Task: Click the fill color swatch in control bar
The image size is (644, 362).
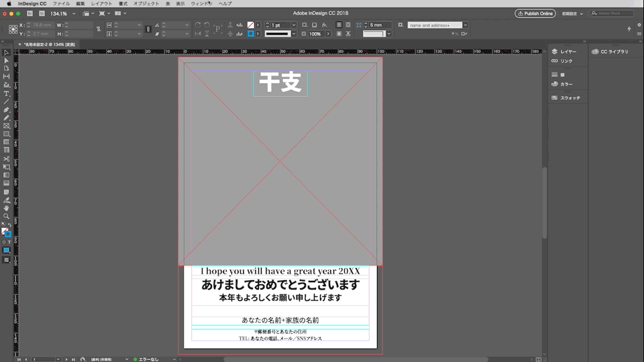Action: [250, 25]
